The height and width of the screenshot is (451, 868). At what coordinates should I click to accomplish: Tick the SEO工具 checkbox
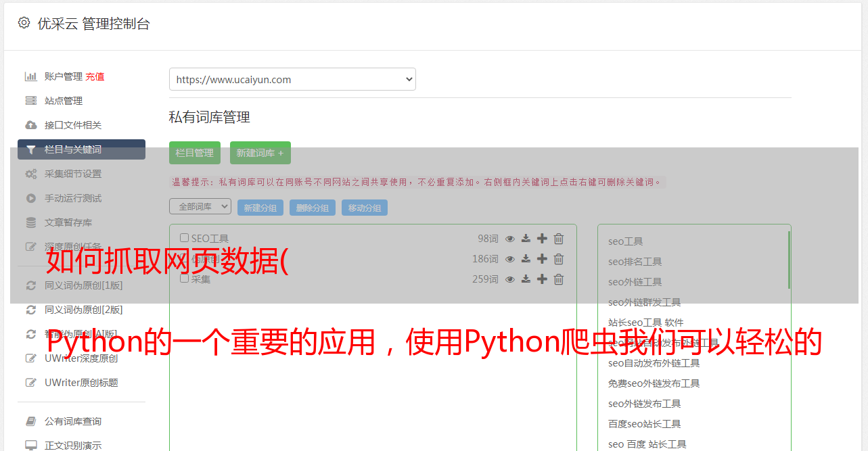tap(184, 238)
